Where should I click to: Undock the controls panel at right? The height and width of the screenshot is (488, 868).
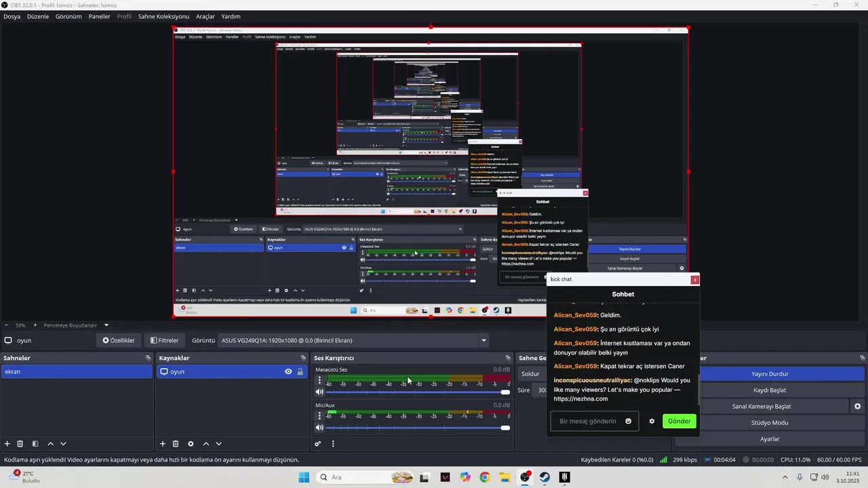click(x=863, y=358)
